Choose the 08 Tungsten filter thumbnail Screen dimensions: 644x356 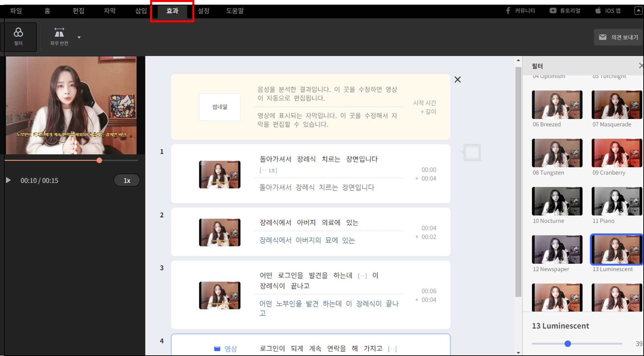(557, 153)
